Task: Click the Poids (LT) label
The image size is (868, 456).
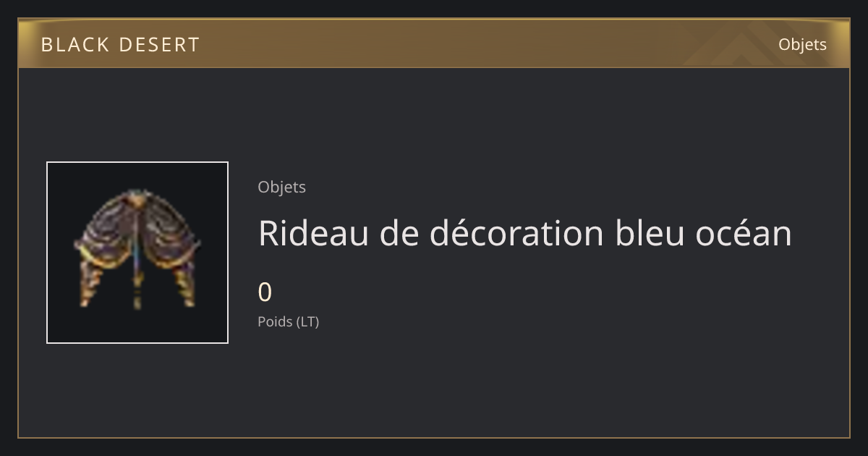Action: [x=288, y=321]
